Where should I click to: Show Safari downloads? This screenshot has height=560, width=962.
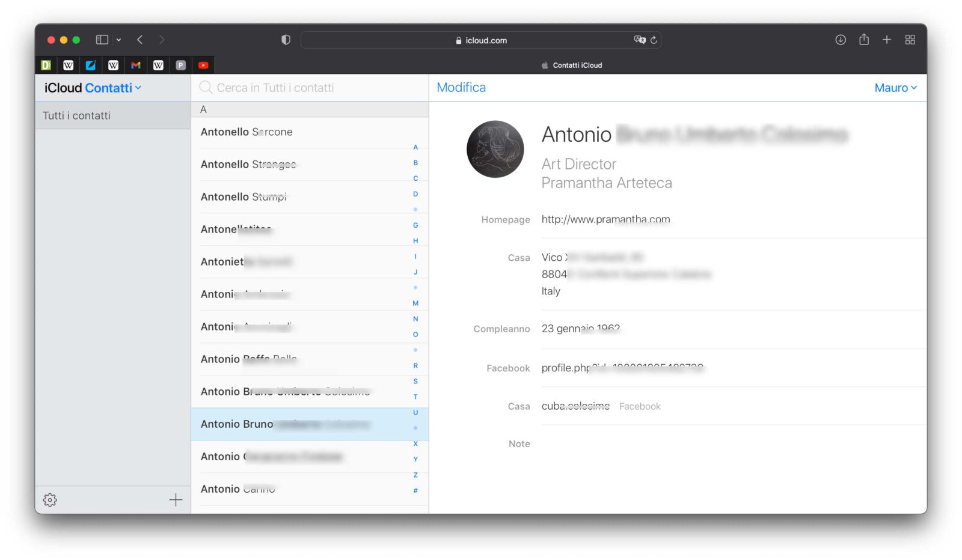[841, 40]
